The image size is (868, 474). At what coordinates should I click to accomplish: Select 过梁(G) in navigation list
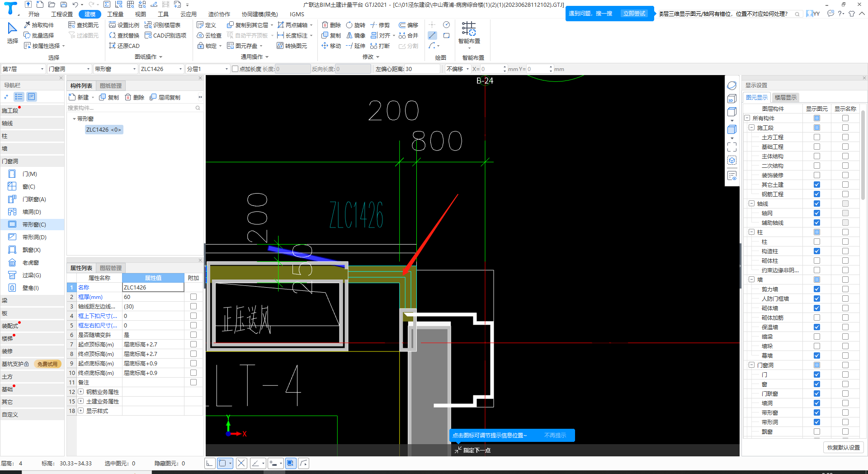[32, 275]
